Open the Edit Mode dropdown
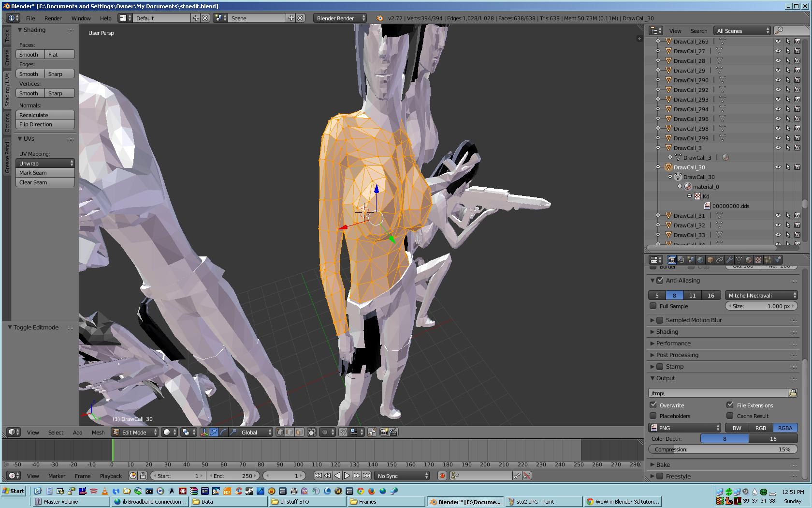The image size is (812, 508). [x=135, y=432]
